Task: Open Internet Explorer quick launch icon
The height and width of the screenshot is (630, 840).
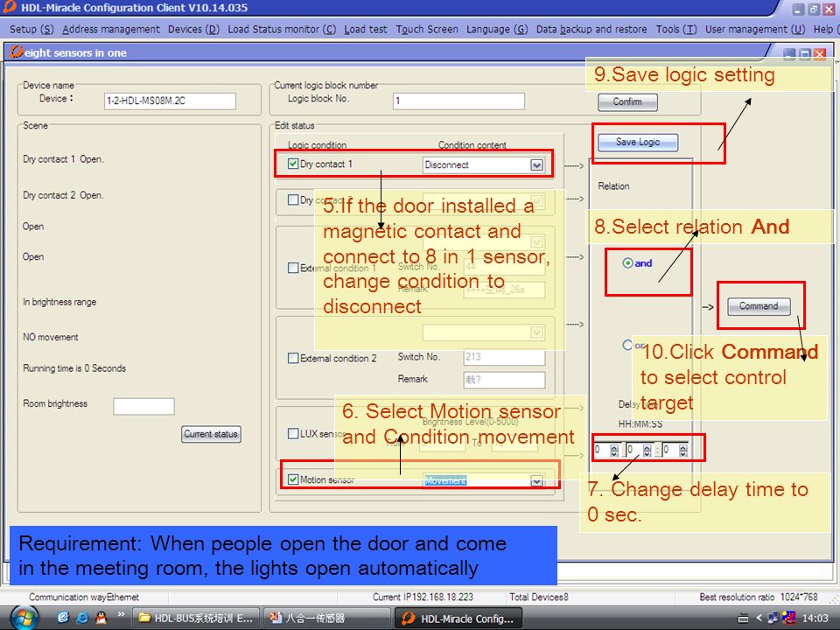Action: 82,618
